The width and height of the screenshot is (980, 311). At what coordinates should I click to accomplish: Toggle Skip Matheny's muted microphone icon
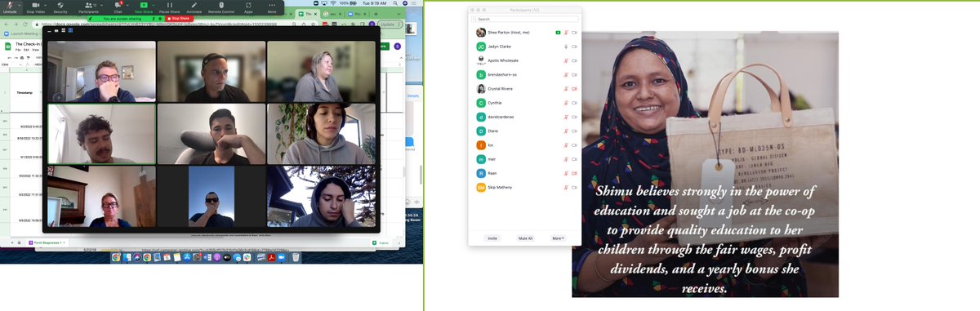(566, 187)
